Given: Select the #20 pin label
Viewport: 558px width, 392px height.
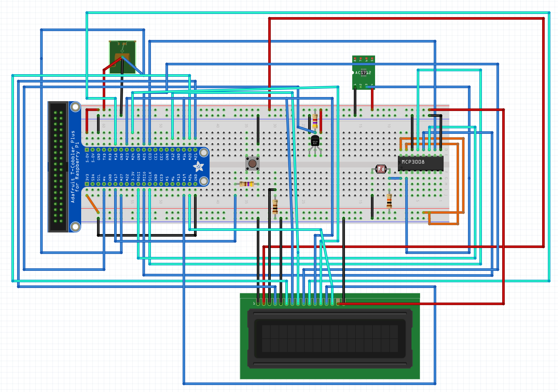Looking at the screenshot, I should click(190, 156).
